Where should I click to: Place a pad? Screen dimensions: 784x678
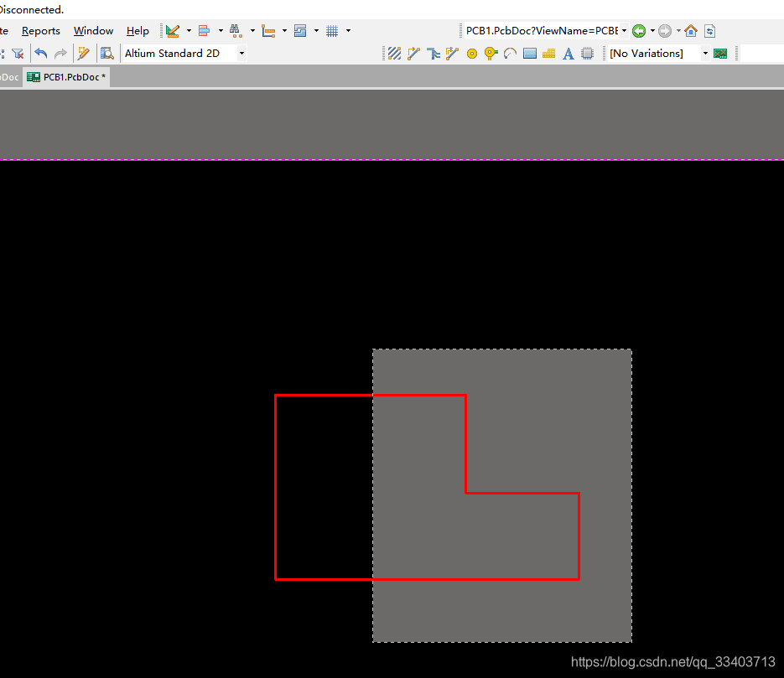coord(471,54)
